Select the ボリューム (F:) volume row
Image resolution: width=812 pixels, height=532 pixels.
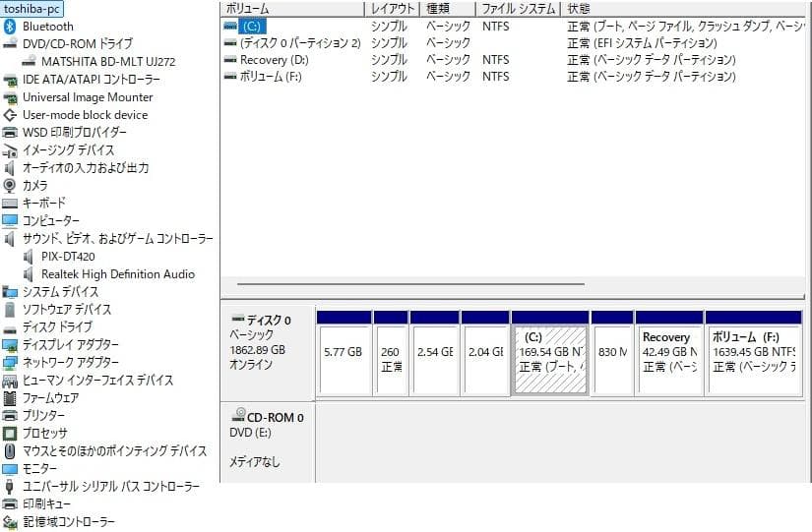(514, 77)
